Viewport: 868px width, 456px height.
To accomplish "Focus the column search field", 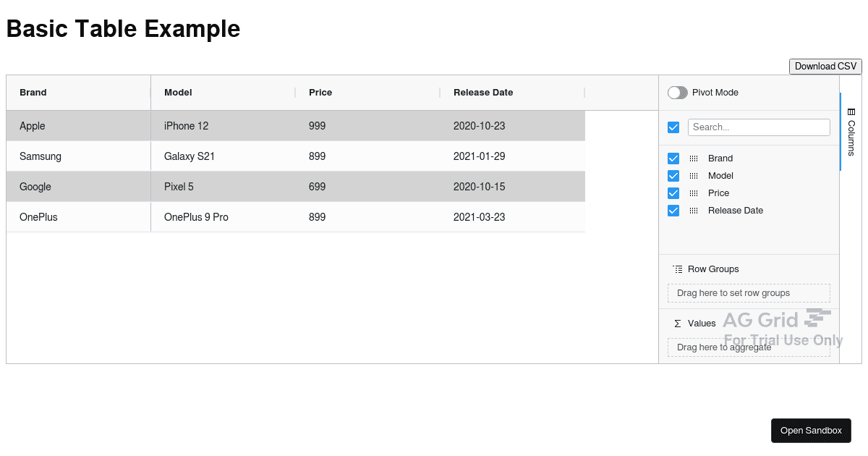I will click(x=759, y=127).
